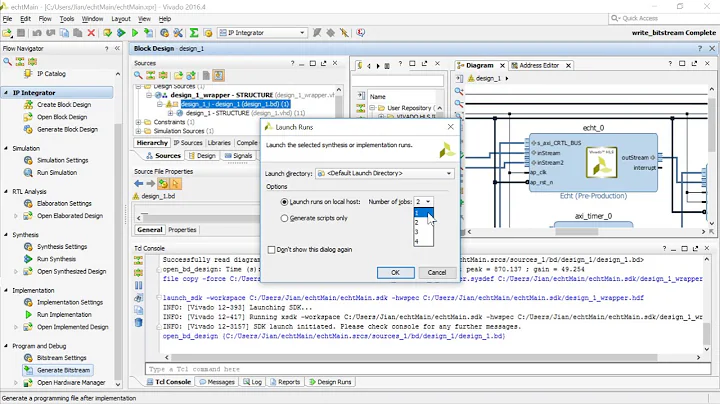This screenshot has height=404, width=720.
Task: Switch to the Reports tab
Action: point(285,382)
